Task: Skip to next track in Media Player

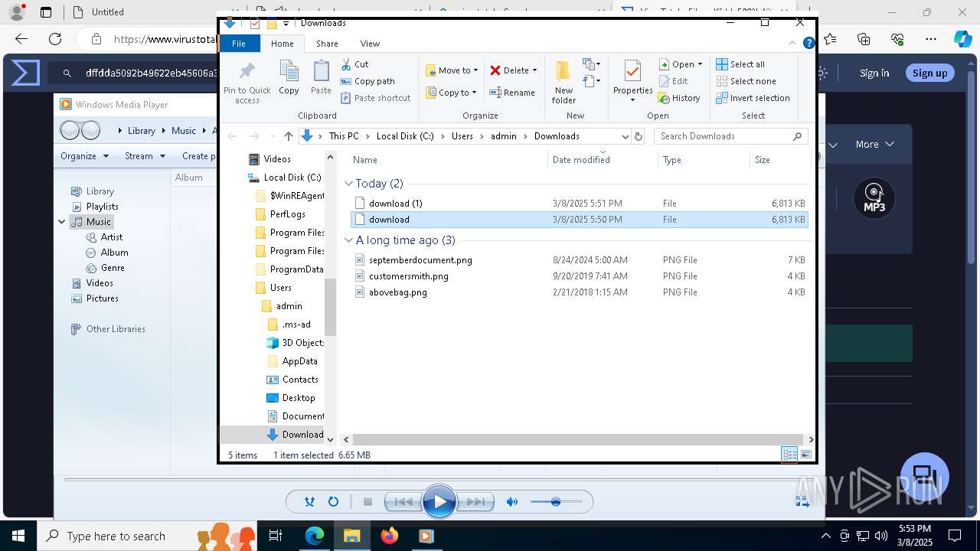Action: click(475, 502)
